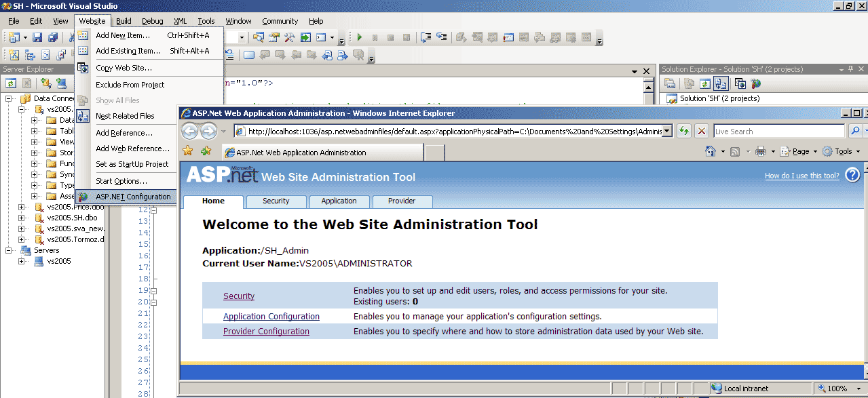The height and width of the screenshot is (398, 868).
Task: Click the Internet Explorer Home icon
Action: (711, 151)
